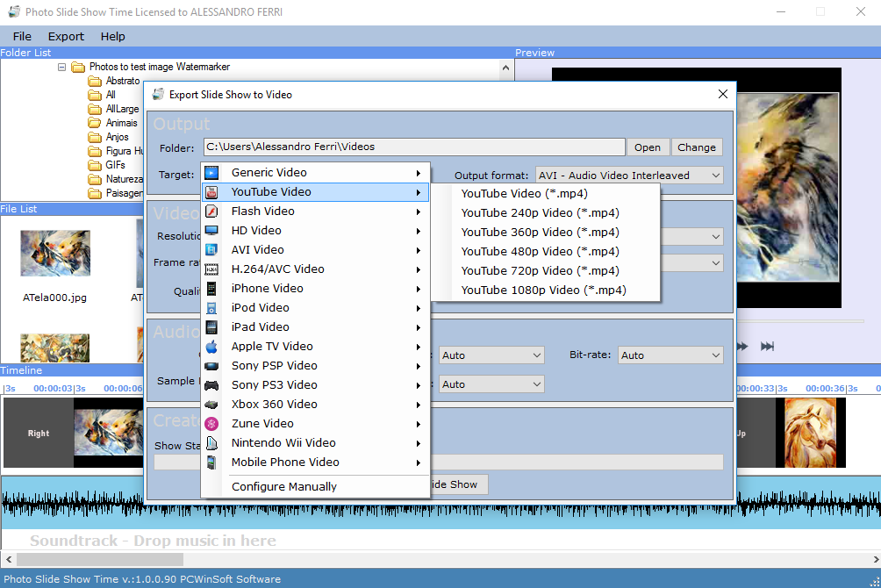Click the YouTube Video red icon
Image resolution: width=881 pixels, height=588 pixels.
coord(211,192)
